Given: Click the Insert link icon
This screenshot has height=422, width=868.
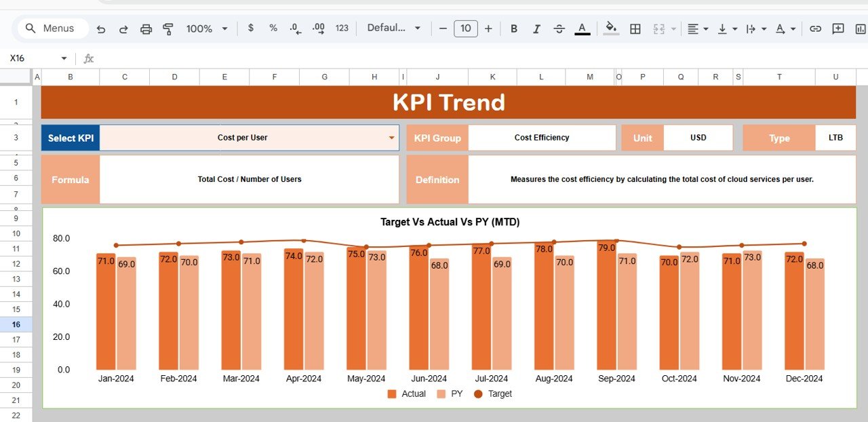Looking at the screenshot, I should tap(816, 28).
